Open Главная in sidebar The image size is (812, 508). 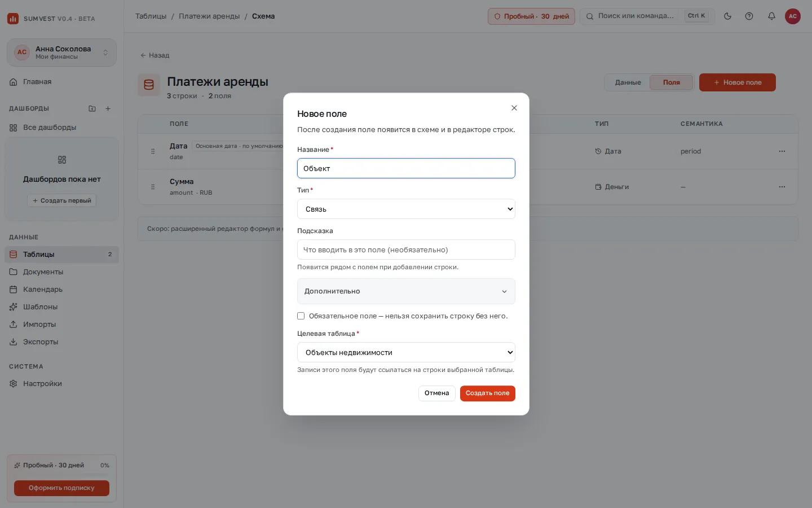pos(61,82)
